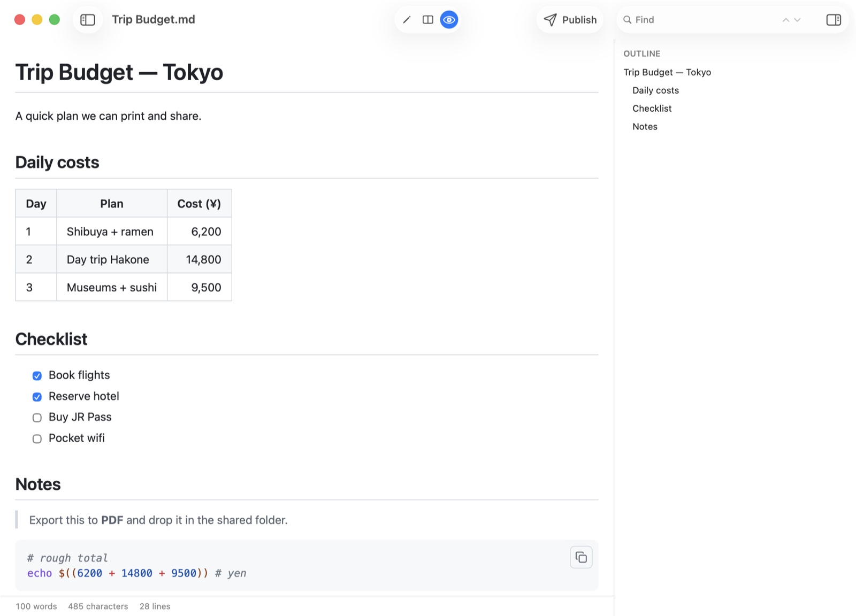Jump to Notes in outline

pos(645,127)
